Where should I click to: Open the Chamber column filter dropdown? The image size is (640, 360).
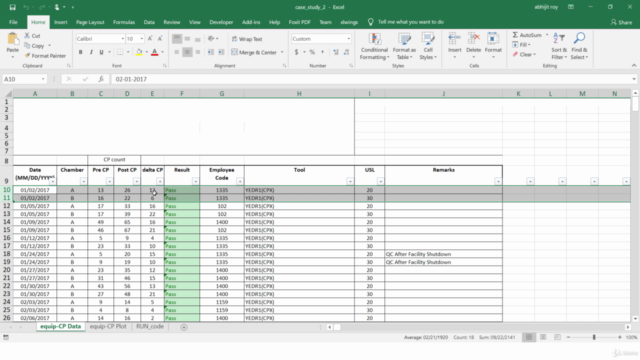83,182
